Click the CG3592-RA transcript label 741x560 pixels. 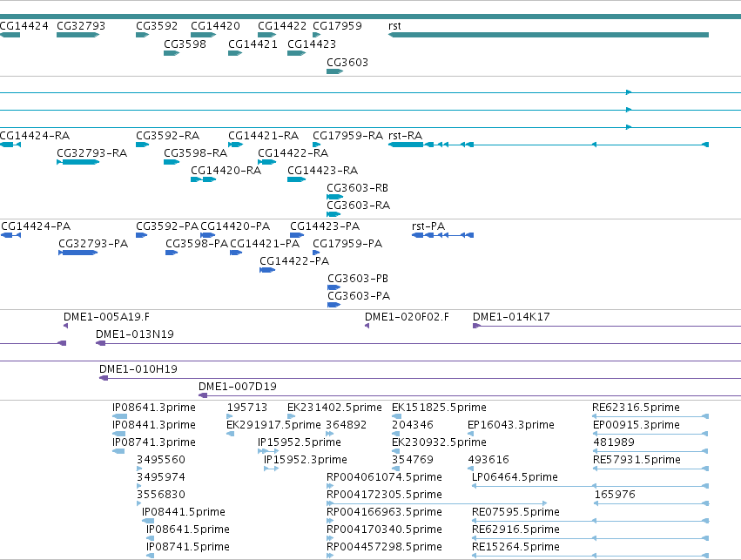[x=168, y=136]
